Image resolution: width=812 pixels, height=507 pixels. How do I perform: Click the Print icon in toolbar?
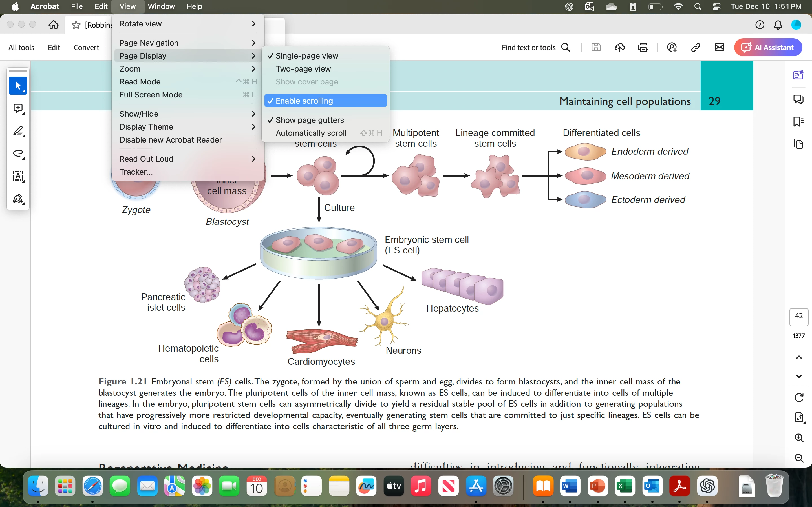pos(643,48)
